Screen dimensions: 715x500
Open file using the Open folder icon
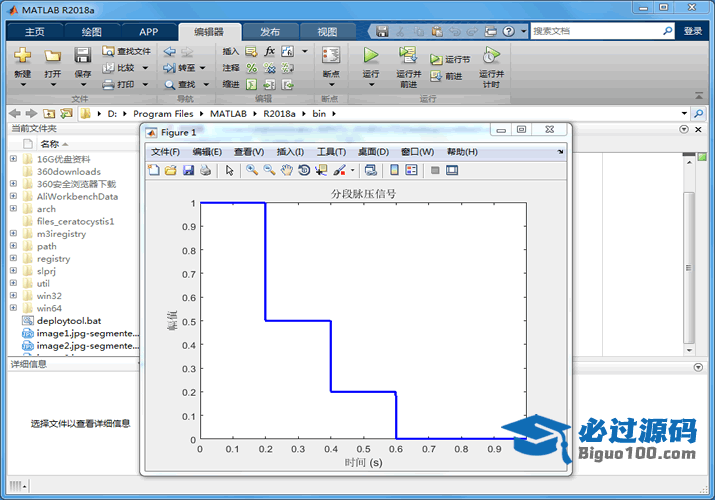tap(52, 56)
